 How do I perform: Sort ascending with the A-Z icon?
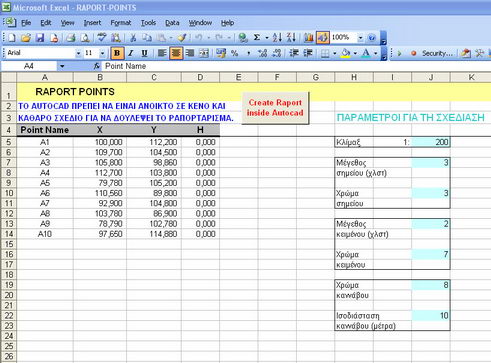(x=277, y=38)
